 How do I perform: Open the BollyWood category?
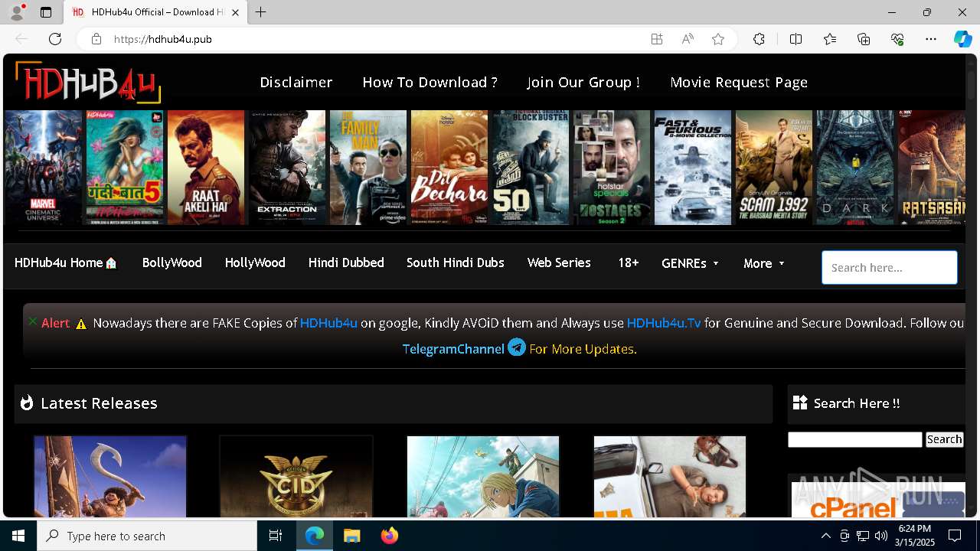tap(172, 262)
